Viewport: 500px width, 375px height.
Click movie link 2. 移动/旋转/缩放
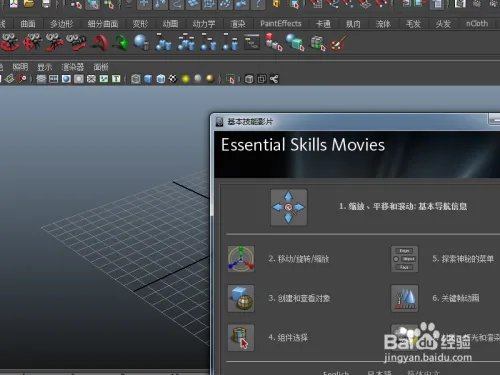point(299,259)
